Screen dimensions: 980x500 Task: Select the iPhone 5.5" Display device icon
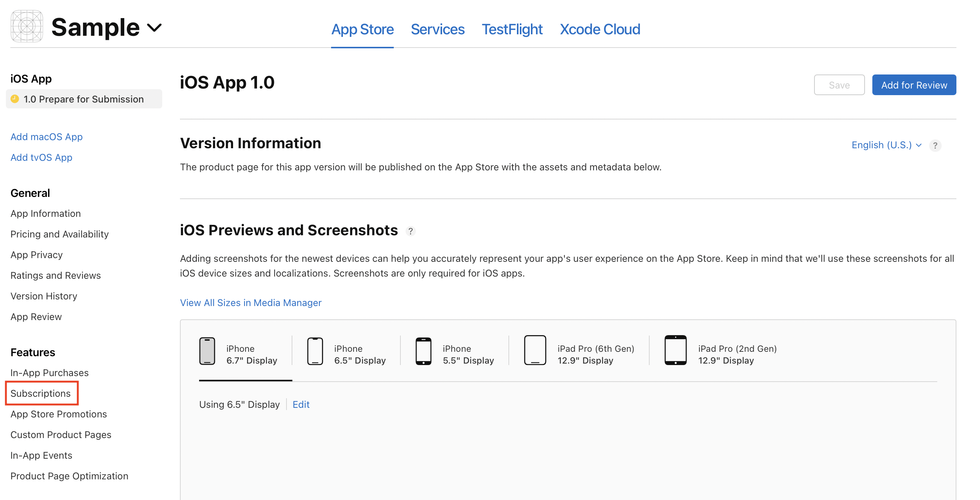[x=423, y=351]
